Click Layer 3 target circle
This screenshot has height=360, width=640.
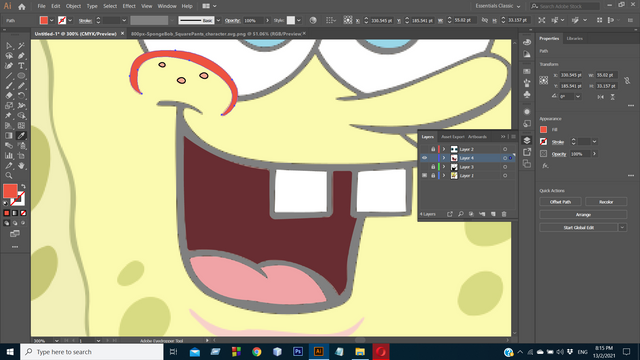[505, 167]
